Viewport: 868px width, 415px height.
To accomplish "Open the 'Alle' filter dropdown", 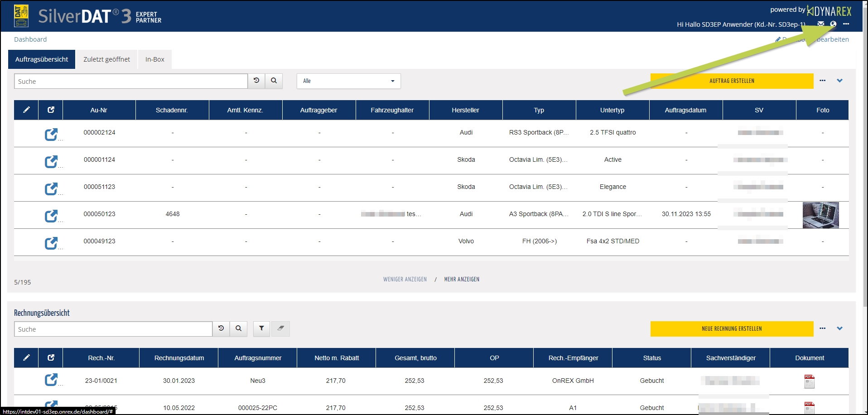I will 348,81.
